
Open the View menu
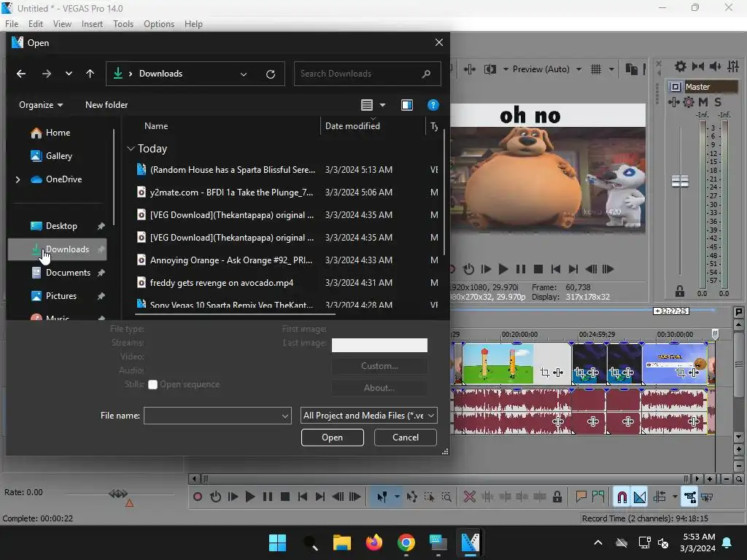62,24
